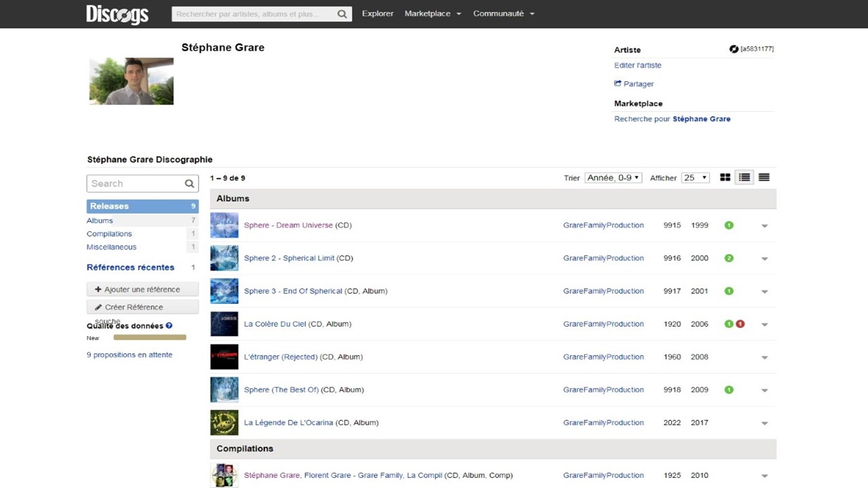
Task: Open L'étranger (Rejected) cover thumbnail
Action: coord(224,357)
